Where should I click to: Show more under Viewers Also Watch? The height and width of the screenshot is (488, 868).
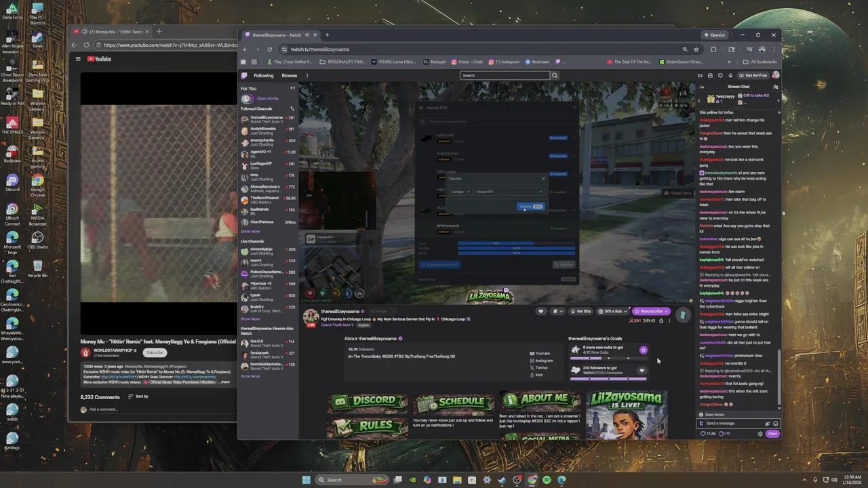pos(250,376)
